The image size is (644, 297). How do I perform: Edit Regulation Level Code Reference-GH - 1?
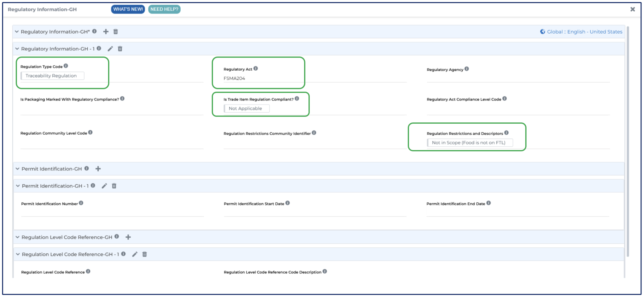pos(135,254)
